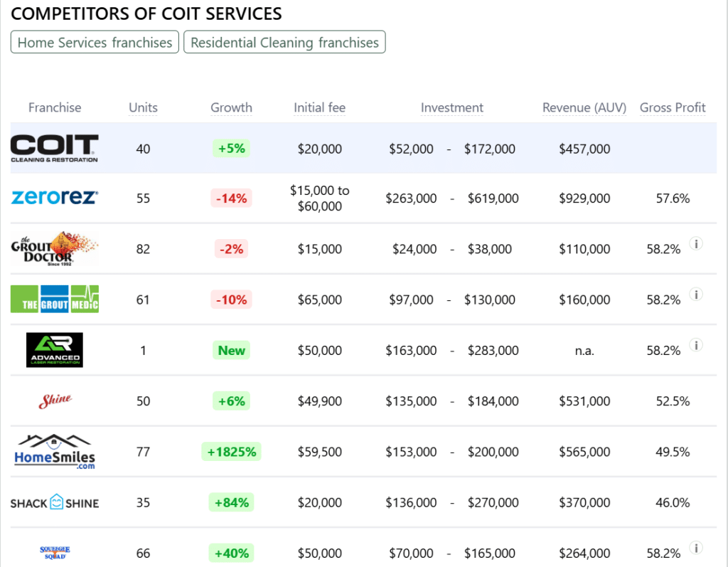Viewport: 728px width, 567px height.
Task: Open the Advanced Laser Restoration logo
Action: click(54, 350)
